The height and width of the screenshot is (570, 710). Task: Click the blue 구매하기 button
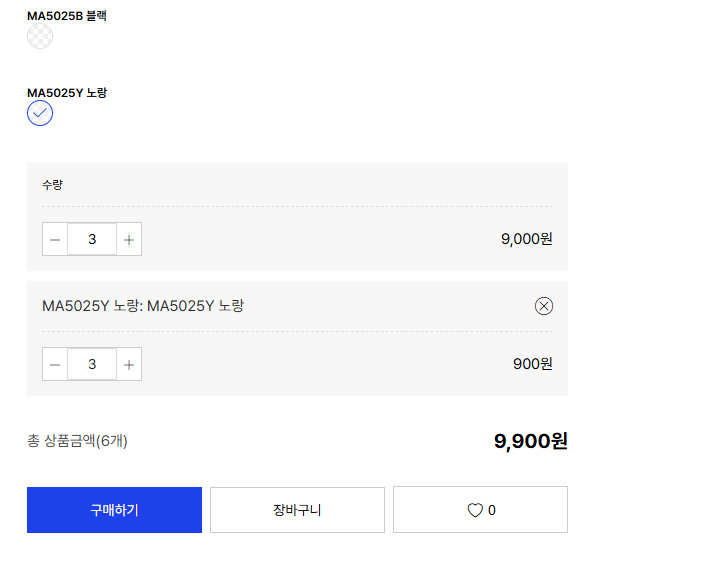[114, 510]
